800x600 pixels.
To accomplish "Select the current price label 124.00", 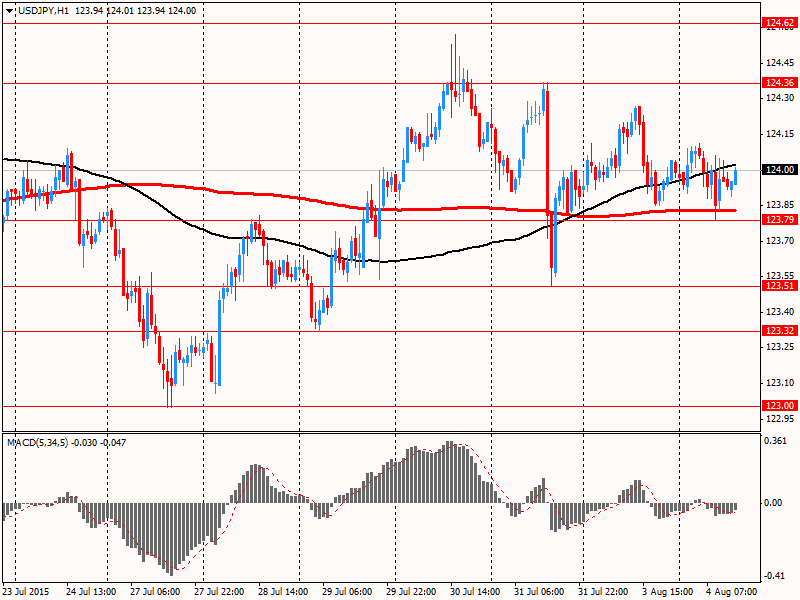I will tap(779, 170).
